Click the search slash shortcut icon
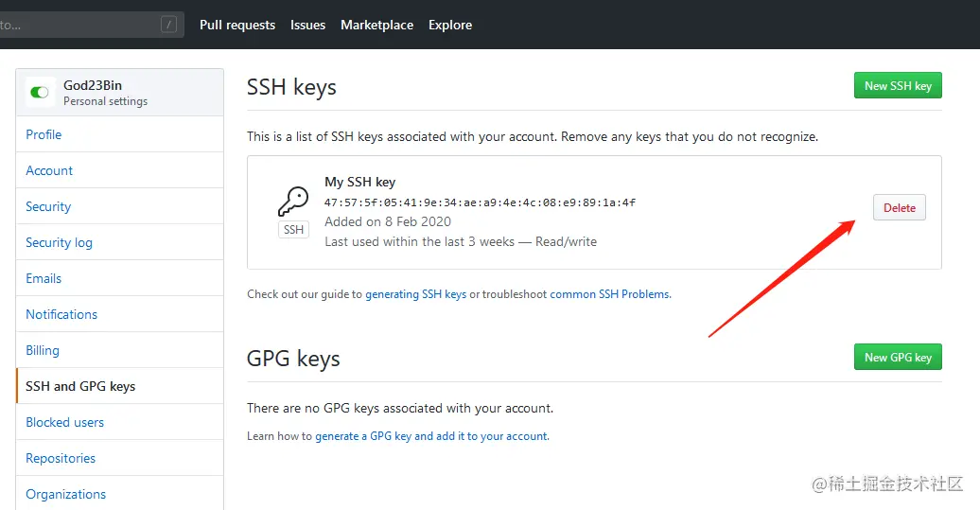 point(168,25)
